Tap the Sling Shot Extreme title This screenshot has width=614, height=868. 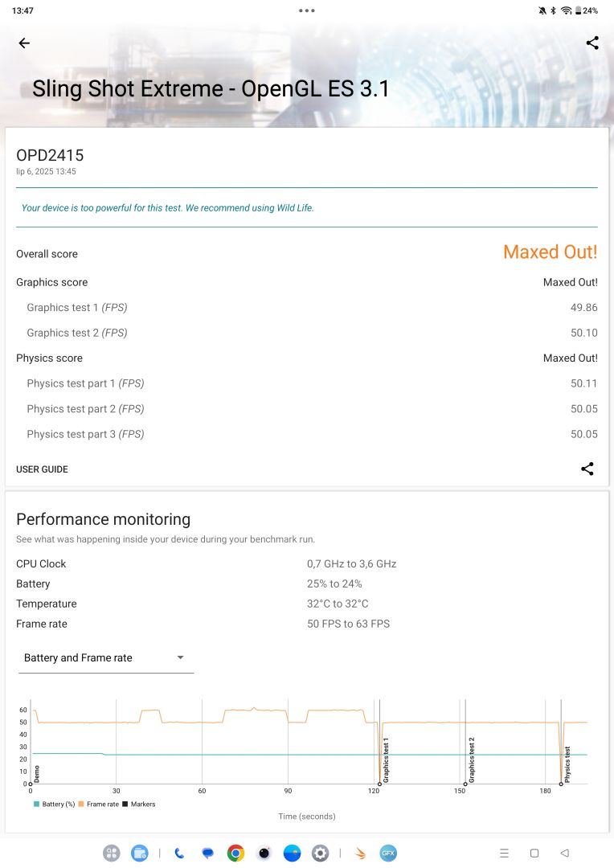(211, 89)
